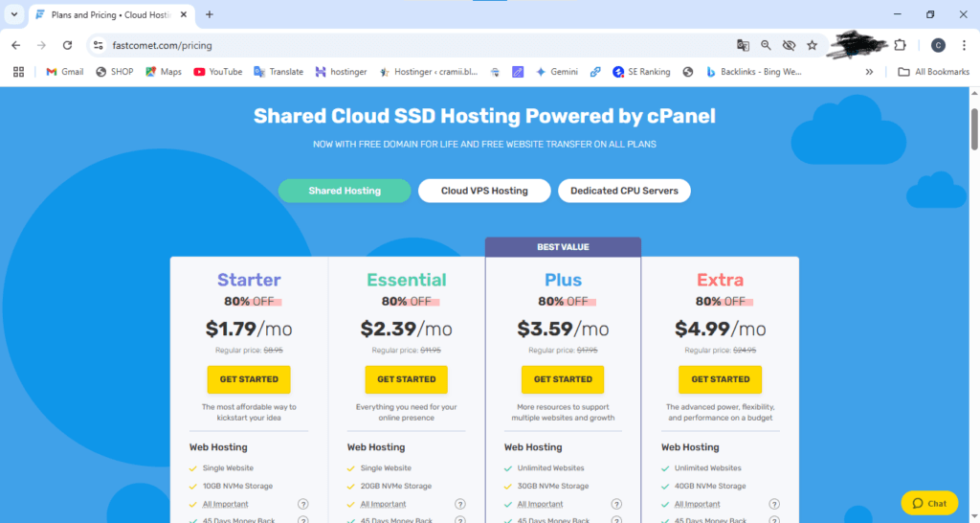
Task: Close the Plans and Pricing tab
Action: point(184,14)
